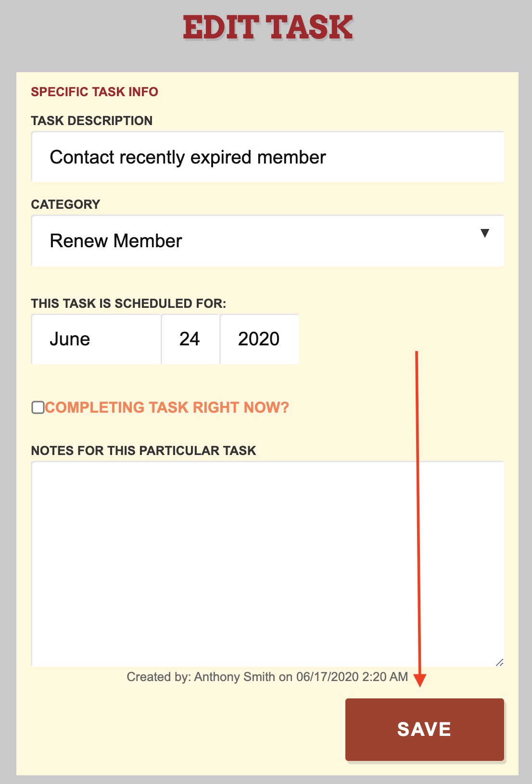The height and width of the screenshot is (784, 532).
Task: Click the Task Description input field
Action: [267, 157]
